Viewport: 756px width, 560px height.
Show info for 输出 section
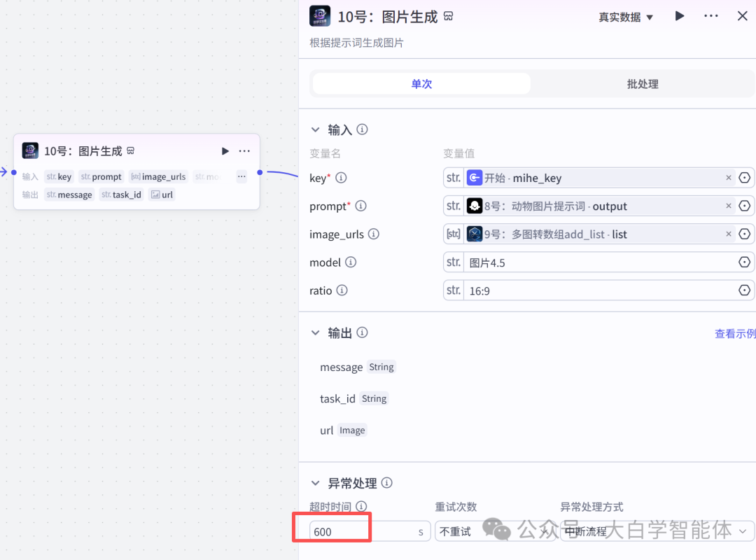pos(362,332)
